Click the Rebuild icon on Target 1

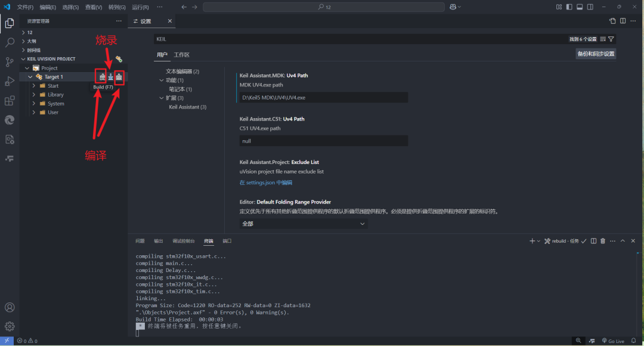coord(119,77)
